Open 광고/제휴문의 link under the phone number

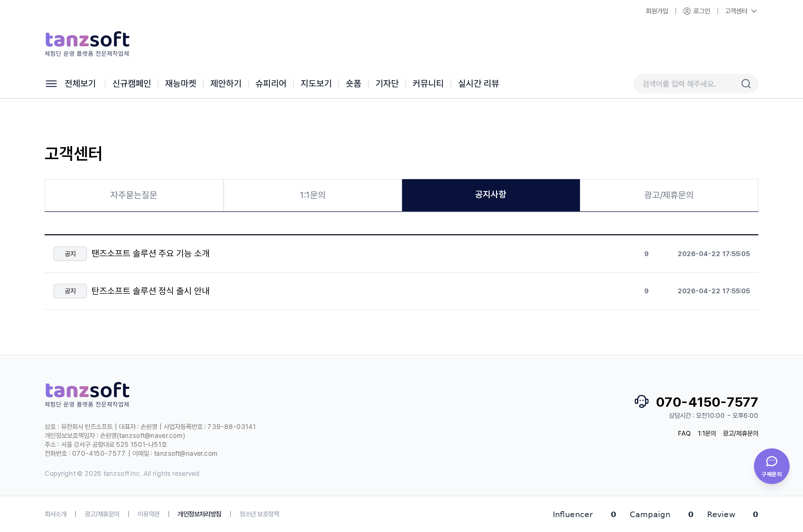(x=740, y=433)
